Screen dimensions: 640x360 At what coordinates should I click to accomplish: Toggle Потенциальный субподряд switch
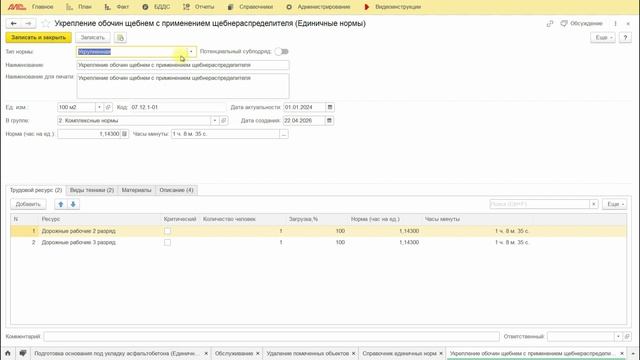tap(282, 51)
